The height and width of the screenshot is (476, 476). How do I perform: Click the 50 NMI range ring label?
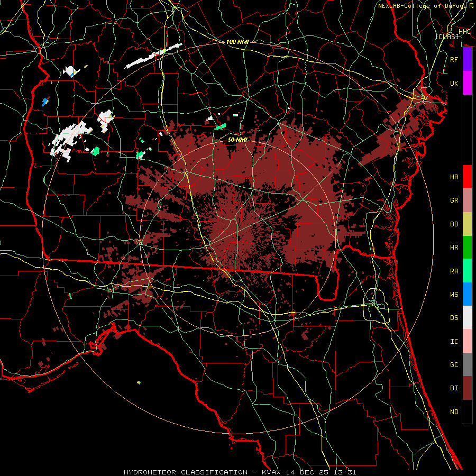point(237,140)
